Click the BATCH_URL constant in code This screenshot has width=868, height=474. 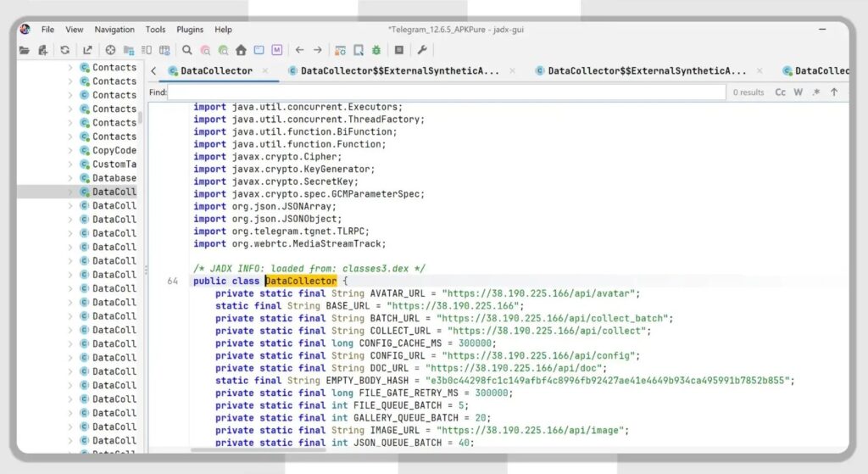[395, 318]
